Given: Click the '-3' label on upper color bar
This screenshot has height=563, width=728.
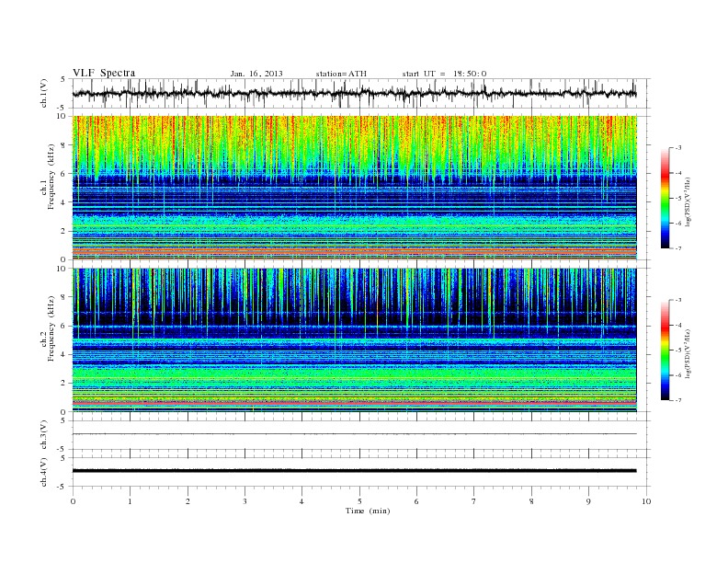Looking at the screenshot, I should pyautogui.click(x=677, y=148).
